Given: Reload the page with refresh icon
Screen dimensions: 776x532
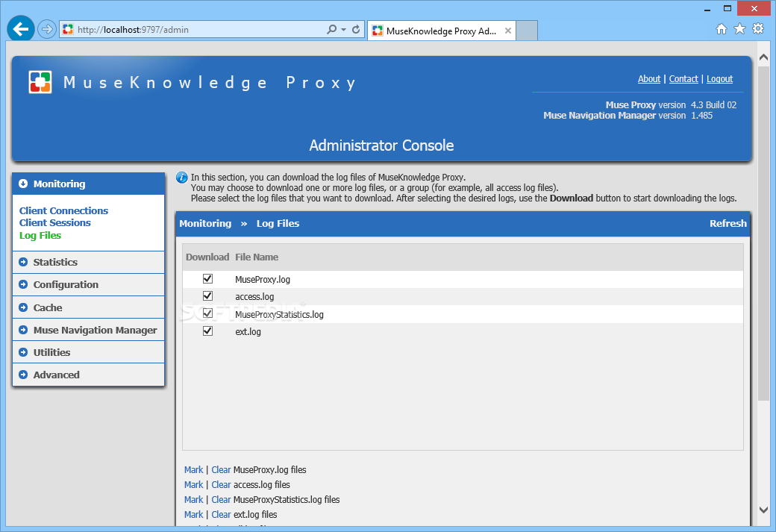Looking at the screenshot, I should coord(356,29).
